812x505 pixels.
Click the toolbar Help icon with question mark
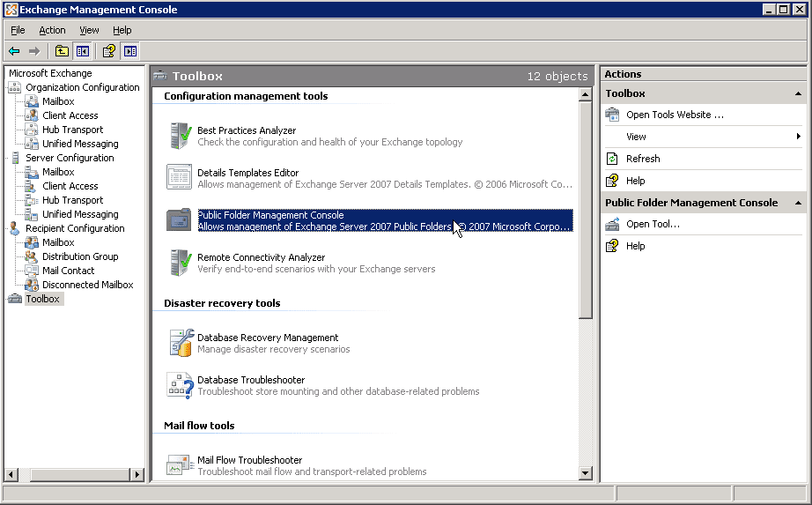[x=109, y=51]
